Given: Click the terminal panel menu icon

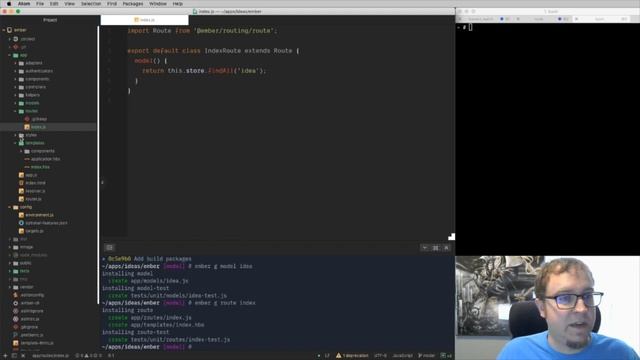Looking at the screenshot, I should click(109, 248).
